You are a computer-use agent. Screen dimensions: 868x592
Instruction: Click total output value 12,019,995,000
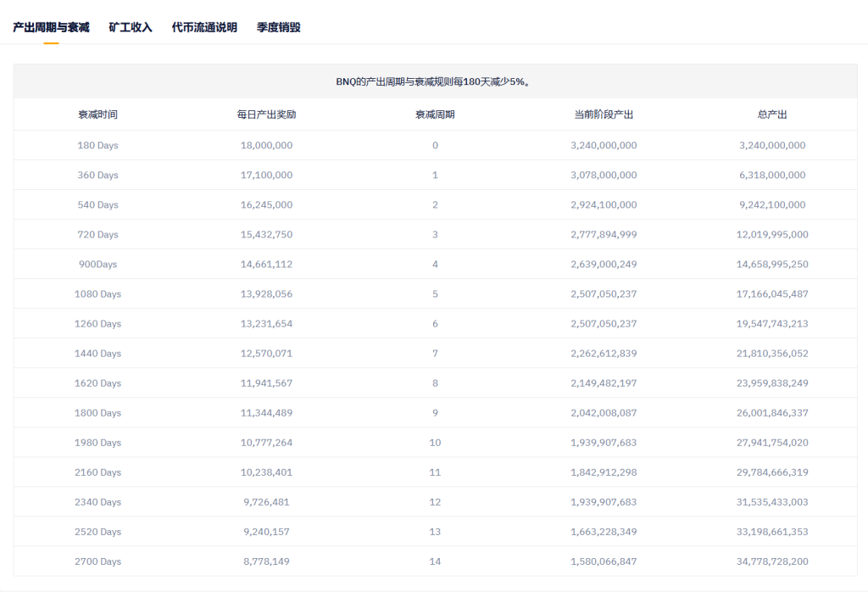pos(772,234)
